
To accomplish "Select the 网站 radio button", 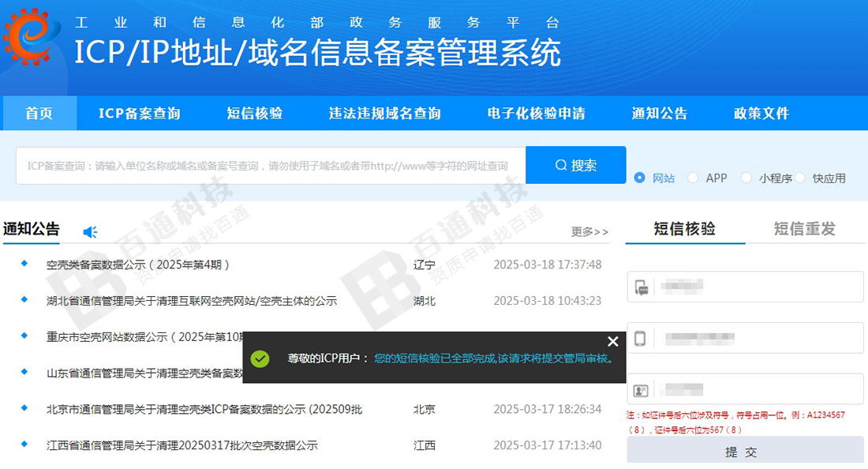I will (x=640, y=178).
